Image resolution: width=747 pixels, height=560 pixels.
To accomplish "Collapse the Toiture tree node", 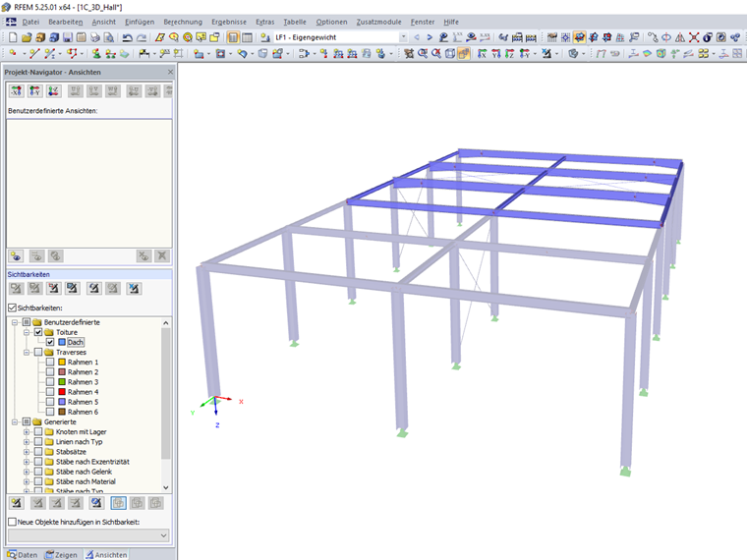I will (27, 332).
